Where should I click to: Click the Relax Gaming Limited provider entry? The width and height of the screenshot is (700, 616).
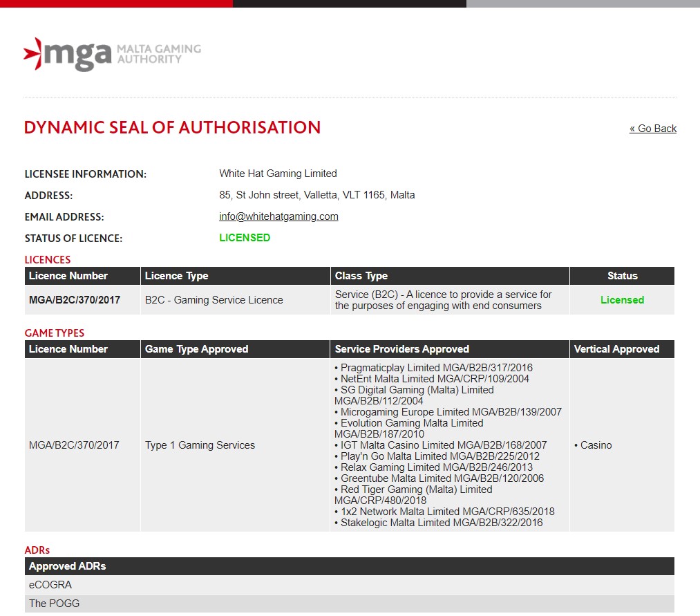click(433, 467)
